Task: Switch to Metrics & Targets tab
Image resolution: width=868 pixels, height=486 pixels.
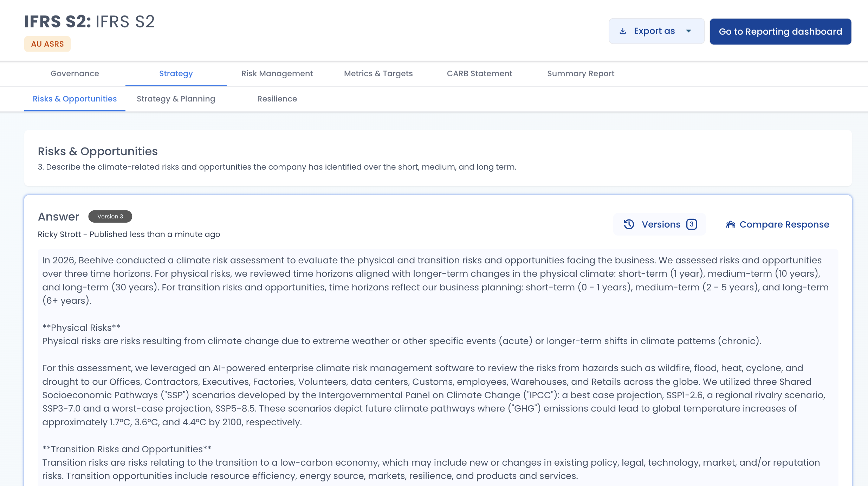Action: [x=378, y=73]
